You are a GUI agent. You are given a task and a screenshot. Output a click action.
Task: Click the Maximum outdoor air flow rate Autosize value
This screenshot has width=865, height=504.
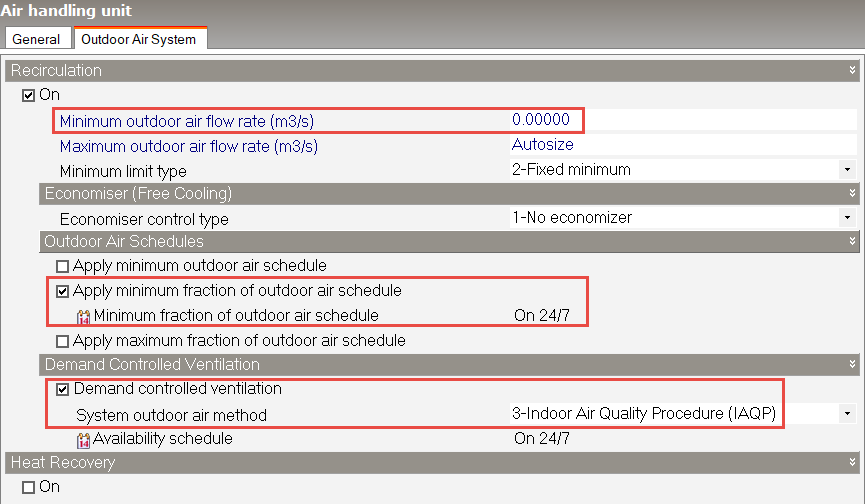[544, 145]
